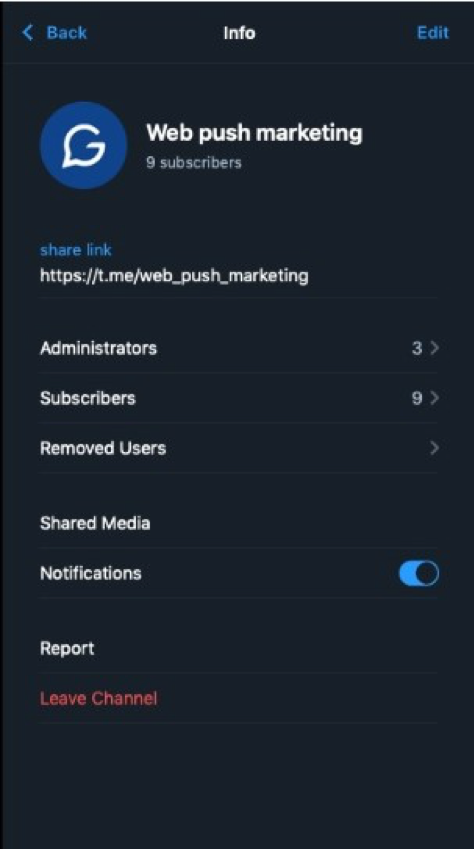
Task: Click the '9 subscribers' subtitle text
Action: click(x=194, y=162)
